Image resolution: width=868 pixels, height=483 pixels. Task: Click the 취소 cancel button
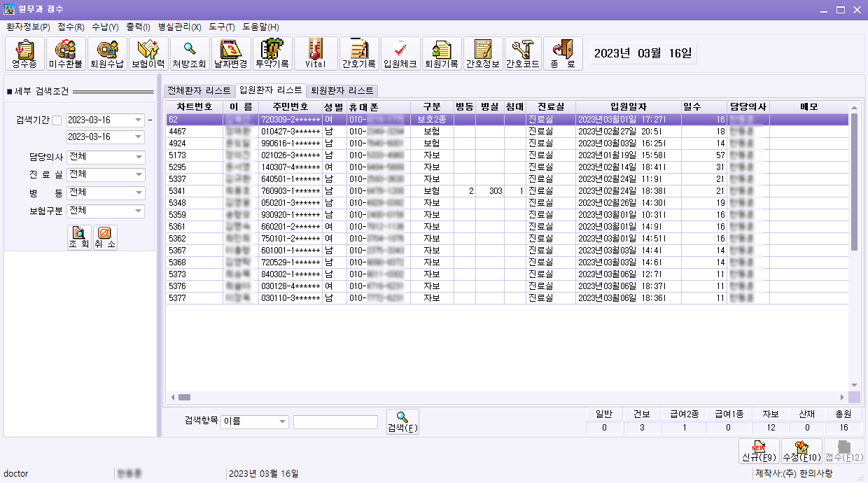pos(105,238)
